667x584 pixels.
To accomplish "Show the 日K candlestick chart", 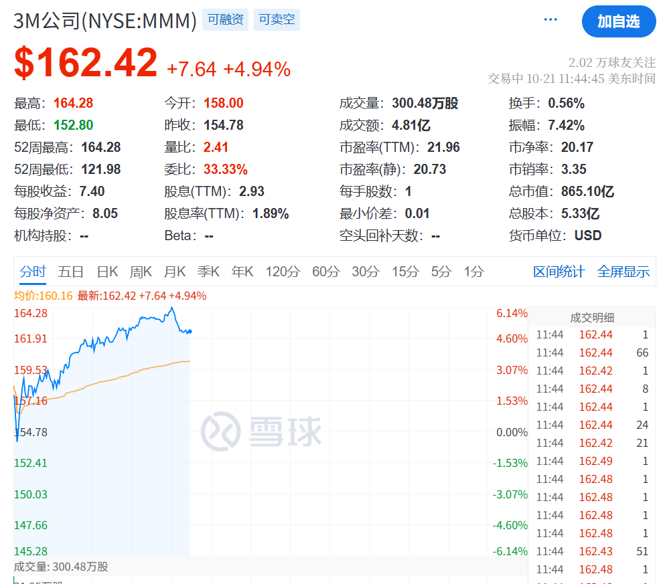I will click(107, 271).
